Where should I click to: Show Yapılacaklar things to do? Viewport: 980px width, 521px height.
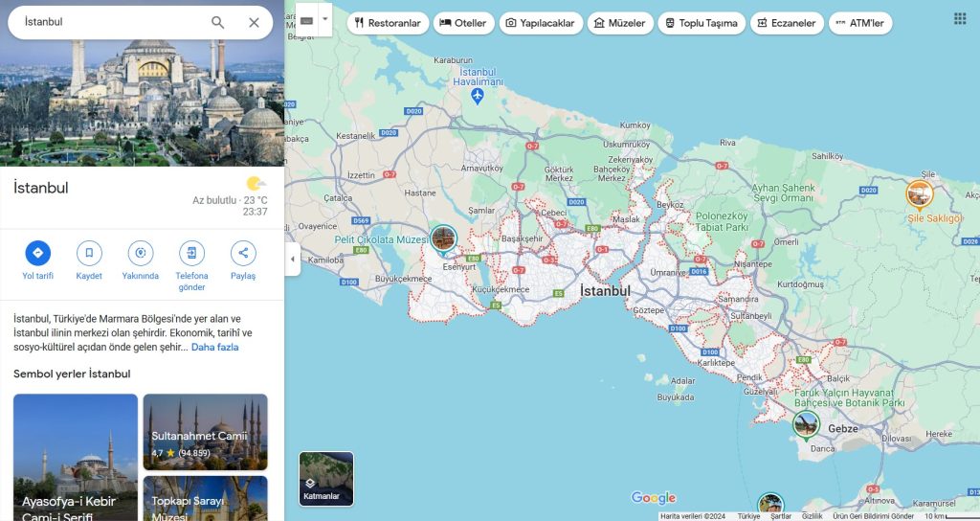541,23
